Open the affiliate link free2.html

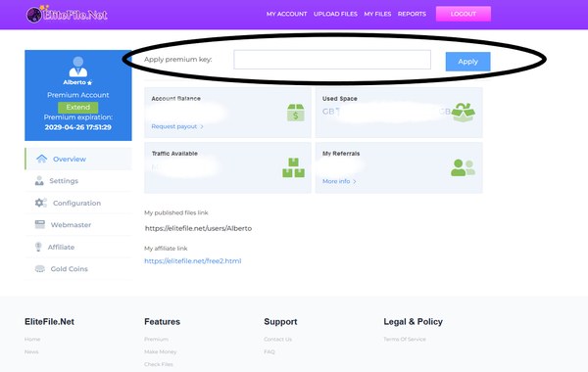coord(193,261)
